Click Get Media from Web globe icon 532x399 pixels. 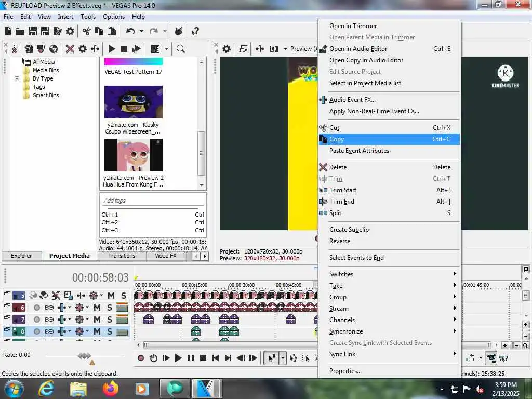54,49
